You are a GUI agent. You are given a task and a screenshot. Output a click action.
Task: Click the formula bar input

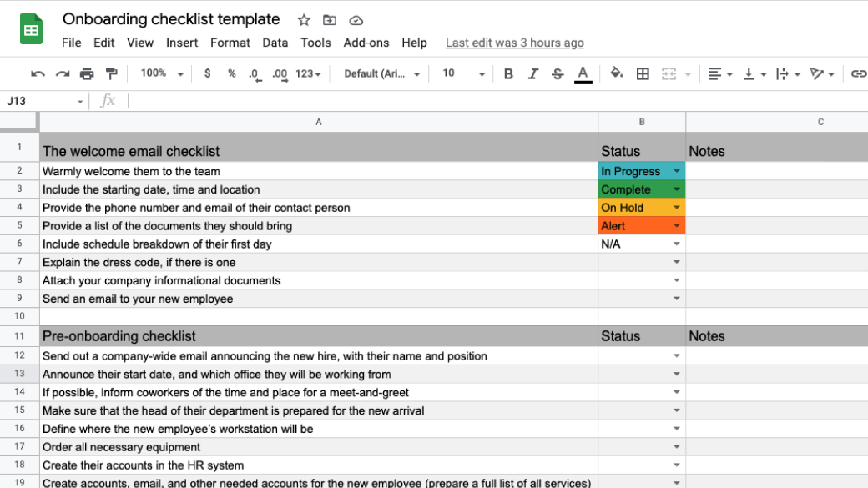coord(497,101)
